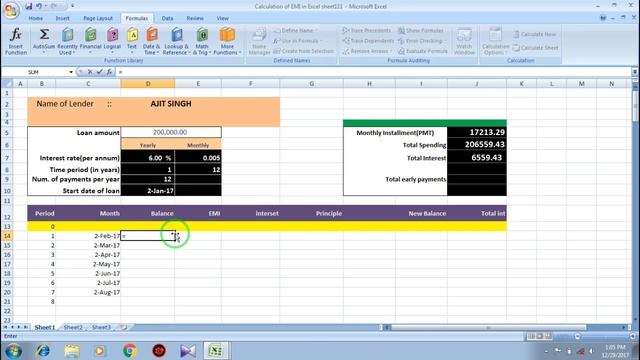Open Internet Explorer from taskbar

point(42,351)
